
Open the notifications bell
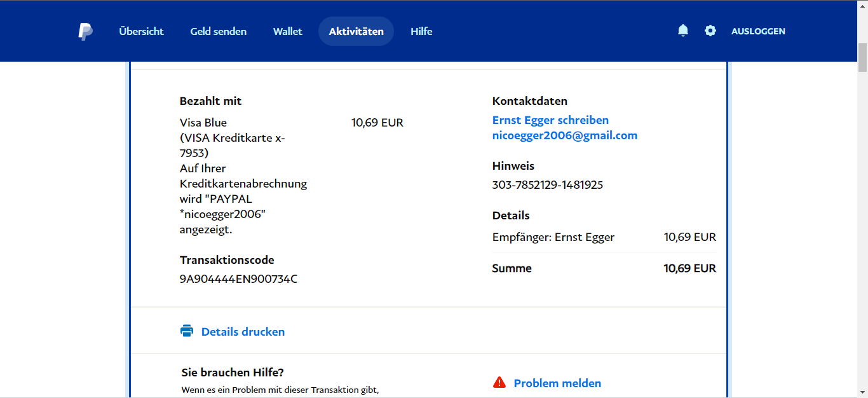pyautogui.click(x=683, y=31)
